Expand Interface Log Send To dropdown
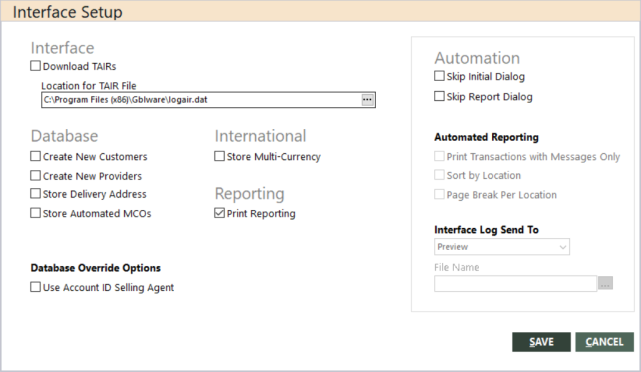Image resolution: width=641 pixels, height=372 pixels. tap(502, 247)
